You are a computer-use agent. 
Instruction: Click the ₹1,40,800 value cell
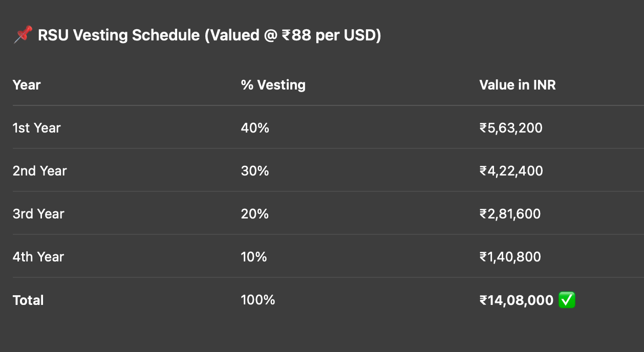click(510, 257)
